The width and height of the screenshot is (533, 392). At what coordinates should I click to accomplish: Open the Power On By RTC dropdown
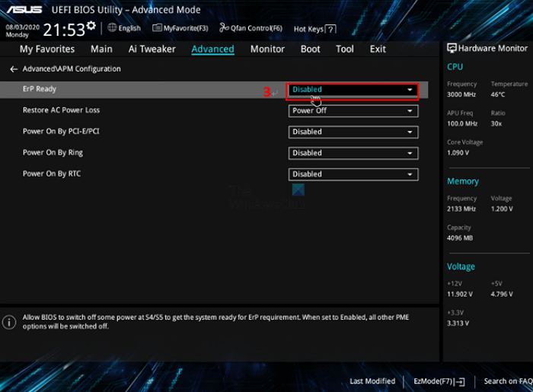click(353, 174)
